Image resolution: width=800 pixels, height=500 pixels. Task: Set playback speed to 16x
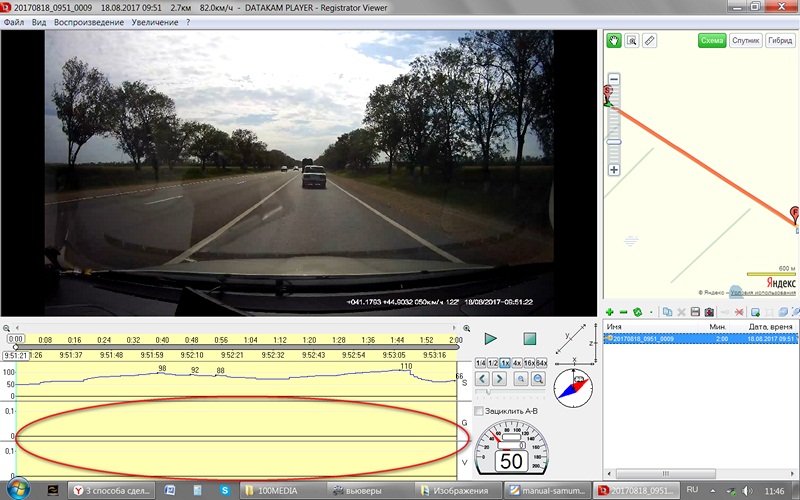coord(529,362)
